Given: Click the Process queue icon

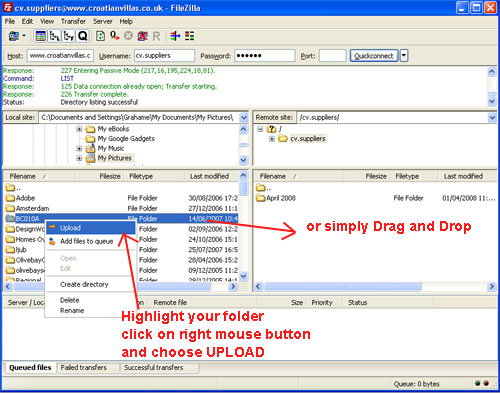Looking at the screenshot, I should [x=115, y=36].
